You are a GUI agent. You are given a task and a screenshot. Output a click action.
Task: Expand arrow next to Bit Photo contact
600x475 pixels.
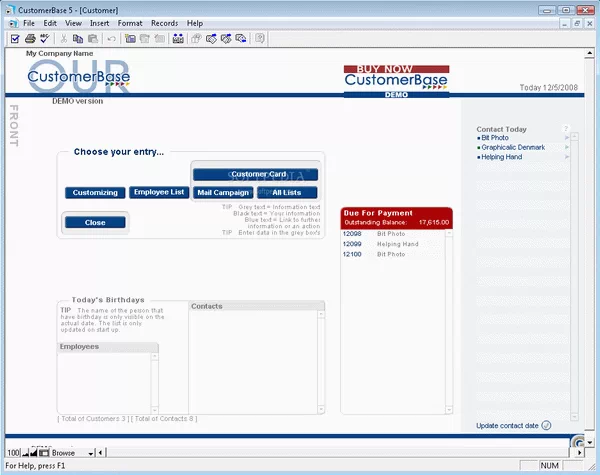[x=567, y=138]
